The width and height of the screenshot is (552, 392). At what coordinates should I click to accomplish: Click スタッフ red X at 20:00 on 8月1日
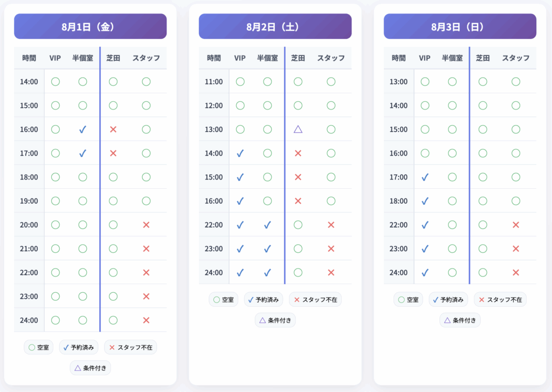(146, 225)
